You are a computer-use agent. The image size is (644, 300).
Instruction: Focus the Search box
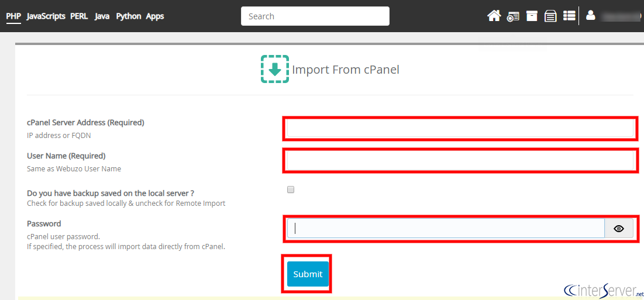[315, 16]
